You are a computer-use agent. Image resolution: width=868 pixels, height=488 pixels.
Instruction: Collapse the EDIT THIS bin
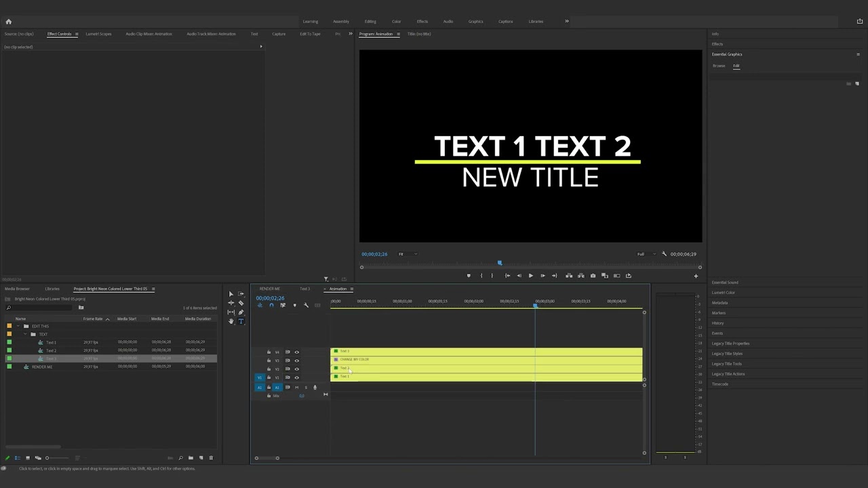tap(18, 326)
